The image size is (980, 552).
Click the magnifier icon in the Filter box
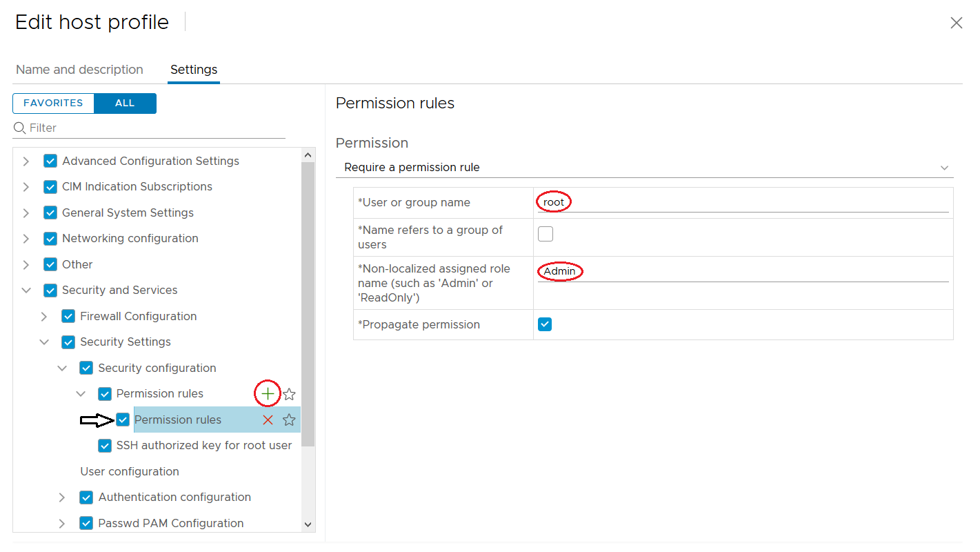click(19, 128)
